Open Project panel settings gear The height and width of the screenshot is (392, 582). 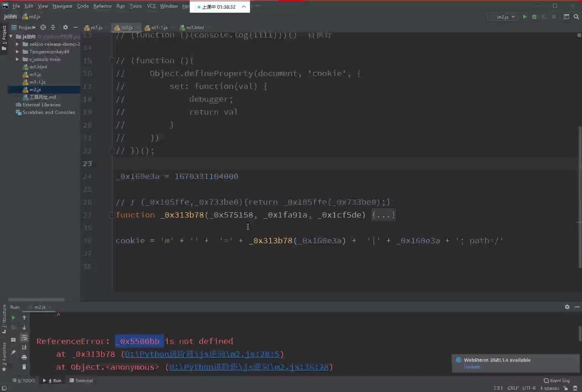(x=65, y=27)
